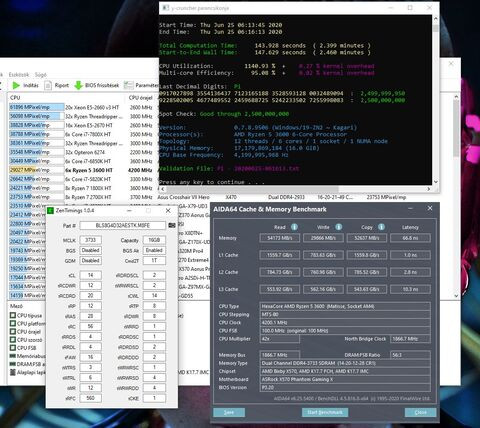This screenshot has width=480, height=428.
Task: Click the benchmark list scrollbar up arrow
Action: pos(456,97)
